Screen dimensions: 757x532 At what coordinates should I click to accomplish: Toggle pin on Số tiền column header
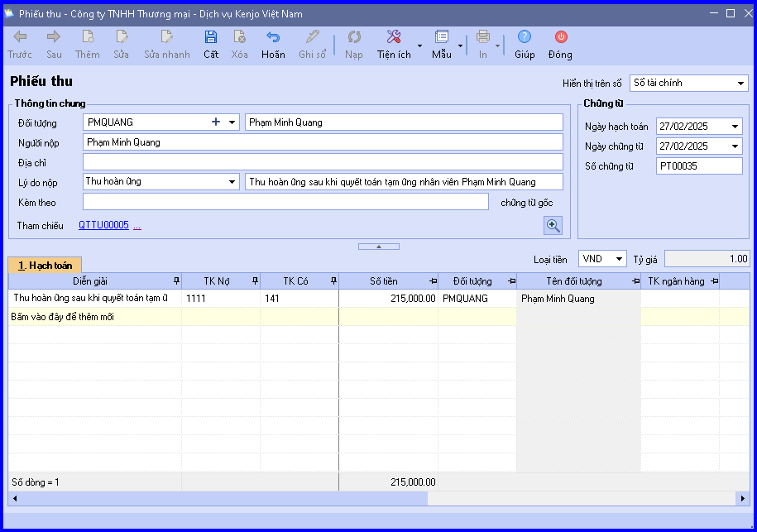433,281
